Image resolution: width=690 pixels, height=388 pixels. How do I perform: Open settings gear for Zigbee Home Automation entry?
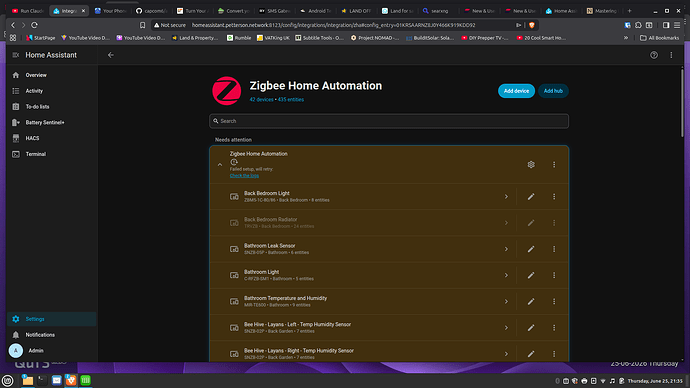(531, 165)
